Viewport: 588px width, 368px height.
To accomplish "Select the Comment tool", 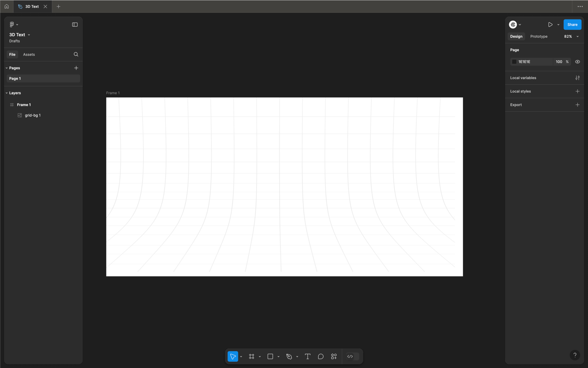I will (x=321, y=356).
